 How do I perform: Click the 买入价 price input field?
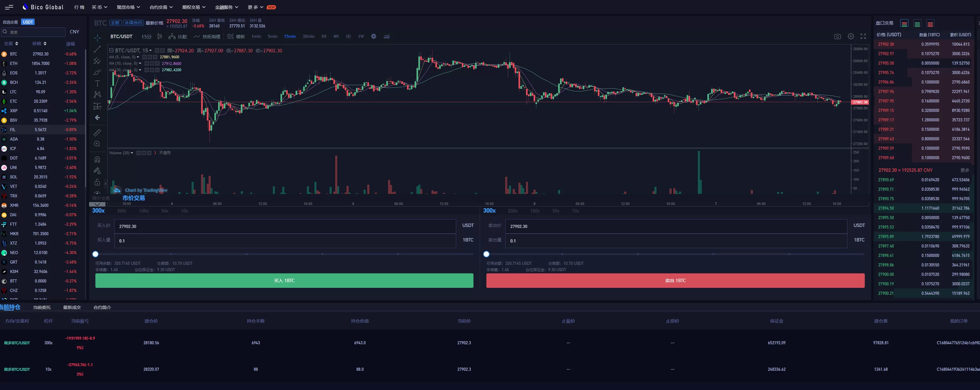click(x=285, y=226)
